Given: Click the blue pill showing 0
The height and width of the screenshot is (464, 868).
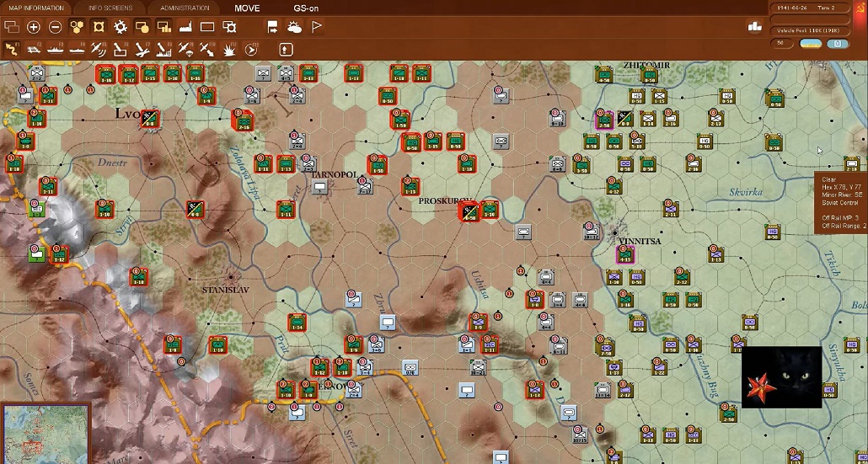Looking at the screenshot, I should pyautogui.click(x=839, y=43).
